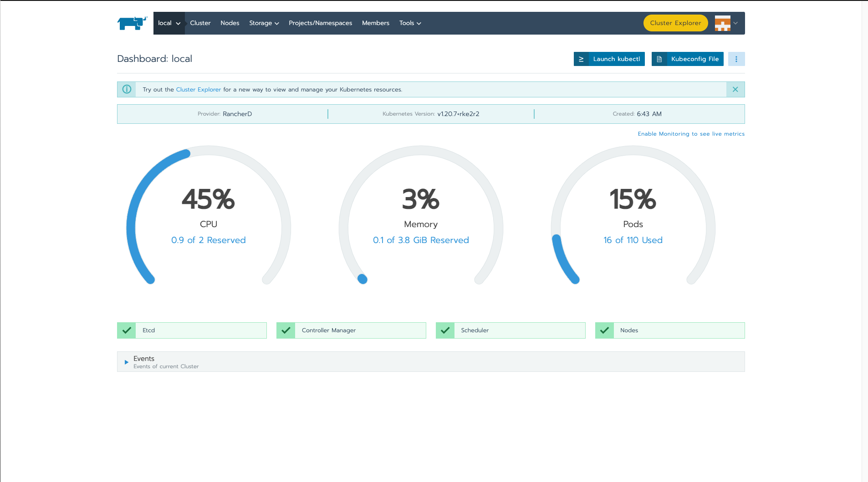Click the user avatar icon
Image resolution: width=868 pixels, height=482 pixels.
(x=722, y=23)
